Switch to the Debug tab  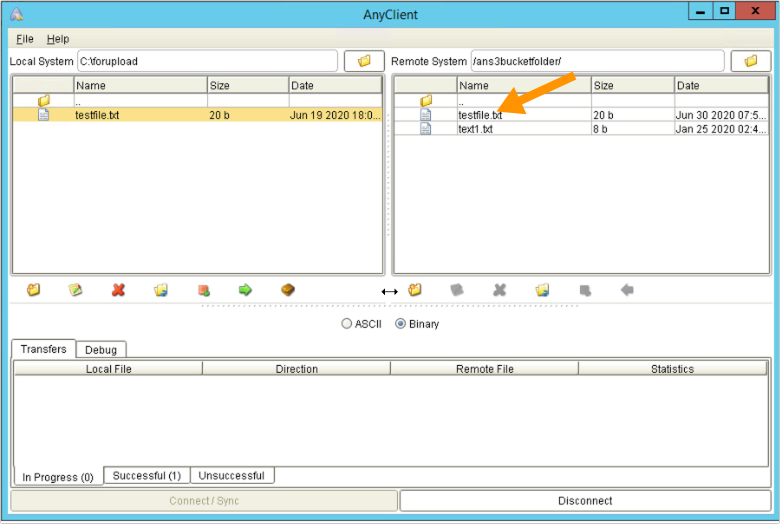101,350
